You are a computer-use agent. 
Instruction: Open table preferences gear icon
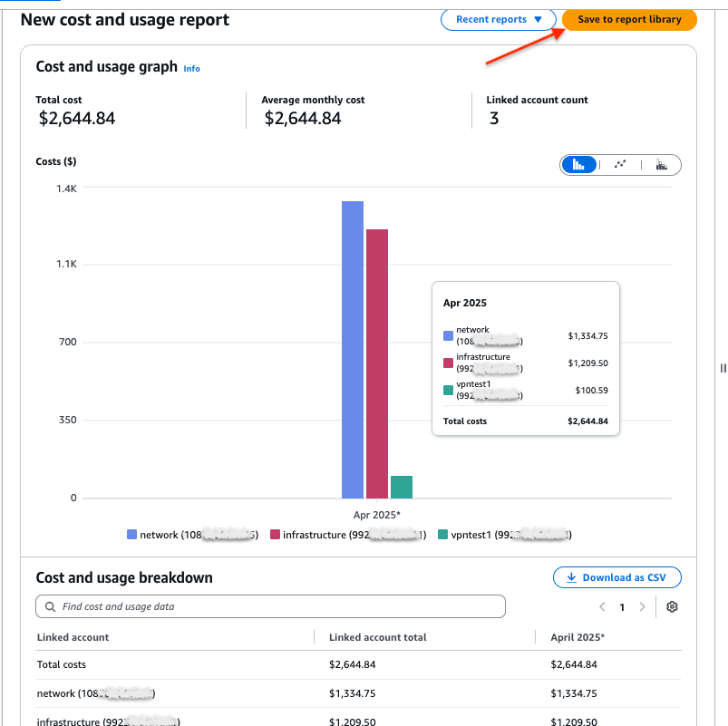pyautogui.click(x=672, y=606)
